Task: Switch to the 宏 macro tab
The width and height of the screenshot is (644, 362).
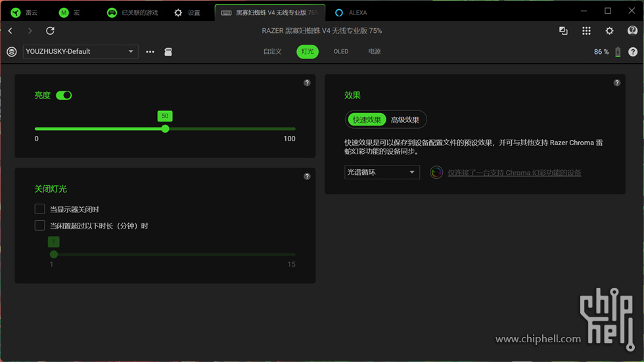Action: [x=70, y=12]
